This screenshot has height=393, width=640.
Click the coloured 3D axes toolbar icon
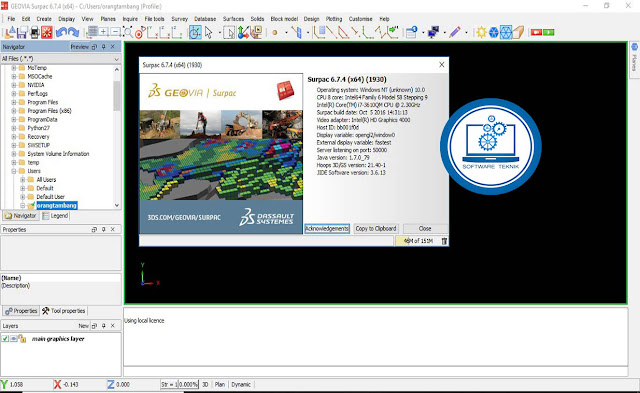[243, 32]
